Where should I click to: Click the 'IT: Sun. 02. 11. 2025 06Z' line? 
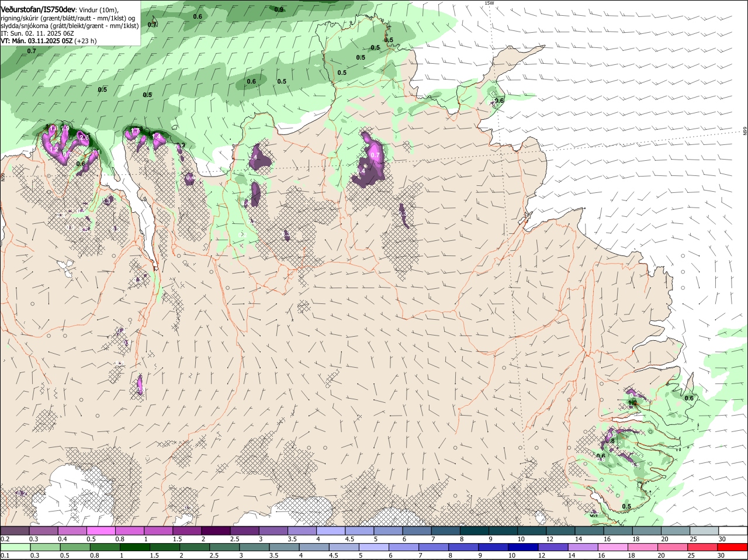(37, 33)
